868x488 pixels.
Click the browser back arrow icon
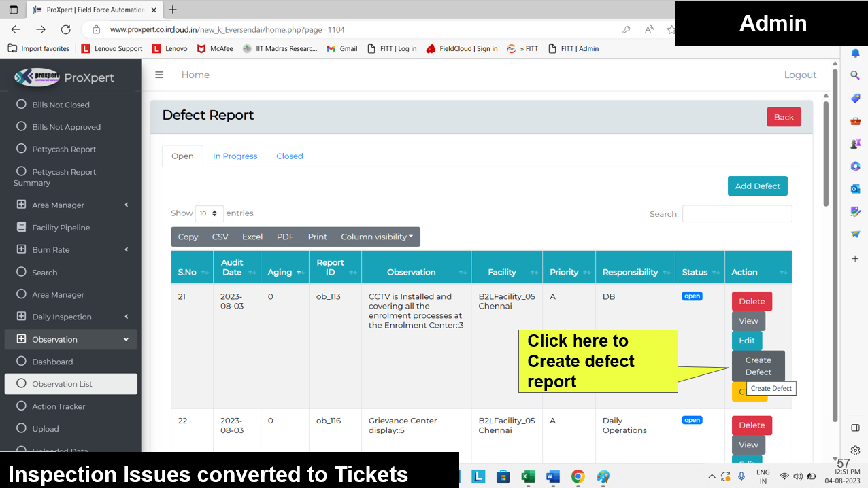click(x=16, y=29)
